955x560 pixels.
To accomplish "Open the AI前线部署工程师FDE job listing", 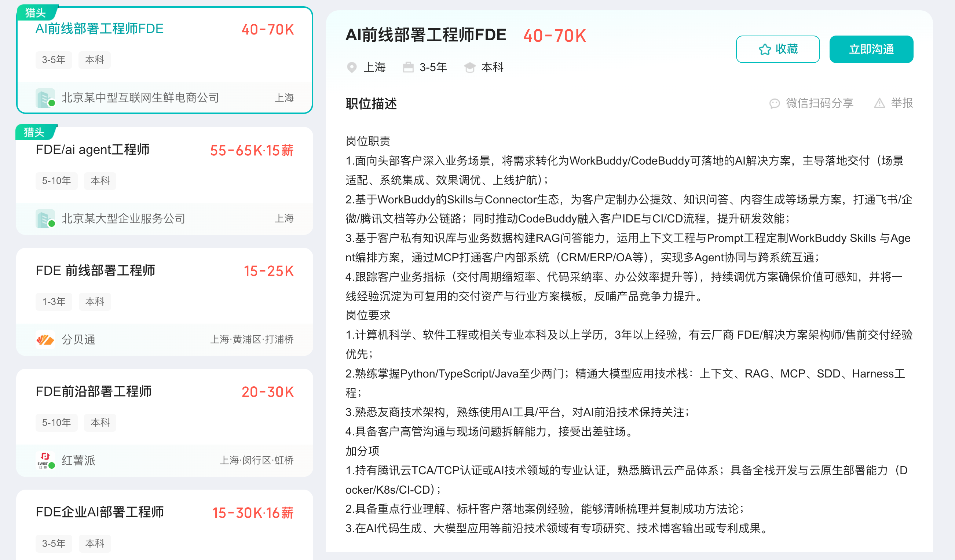I will (x=100, y=29).
